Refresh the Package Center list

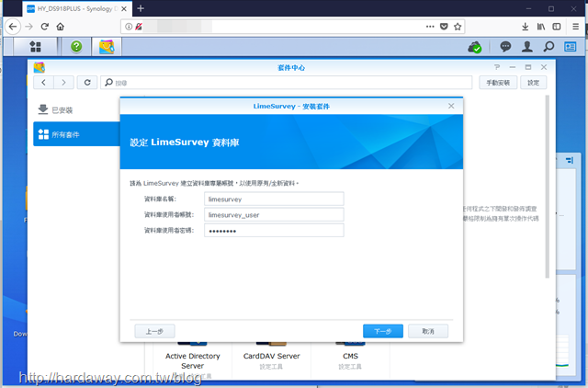pos(87,83)
